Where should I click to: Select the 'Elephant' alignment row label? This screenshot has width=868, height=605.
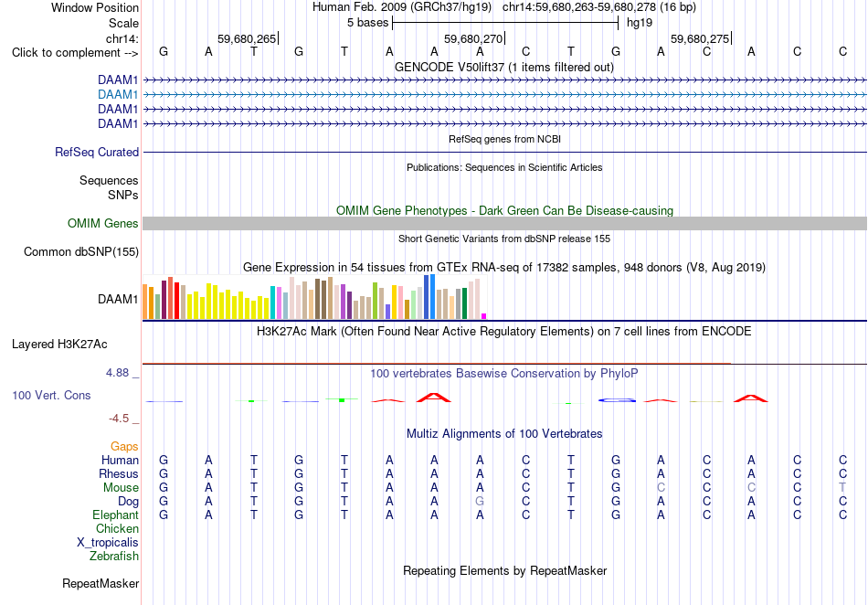coord(115,515)
